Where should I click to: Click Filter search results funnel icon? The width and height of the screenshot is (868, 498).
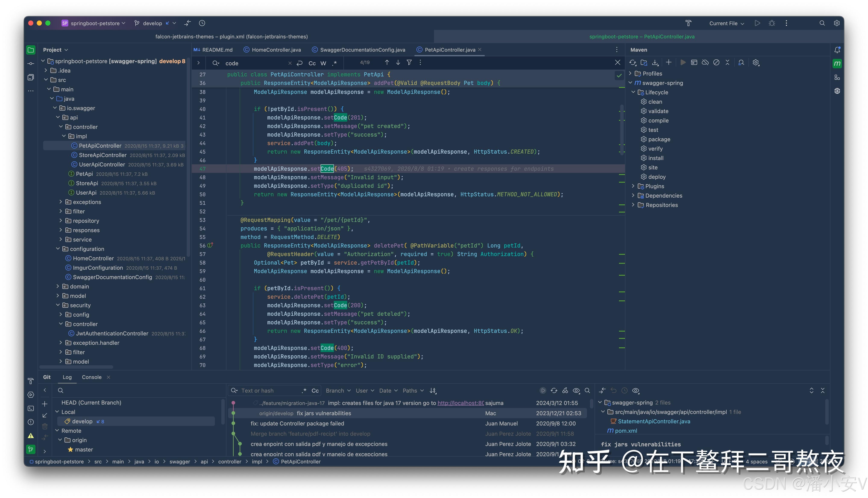pyautogui.click(x=409, y=63)
